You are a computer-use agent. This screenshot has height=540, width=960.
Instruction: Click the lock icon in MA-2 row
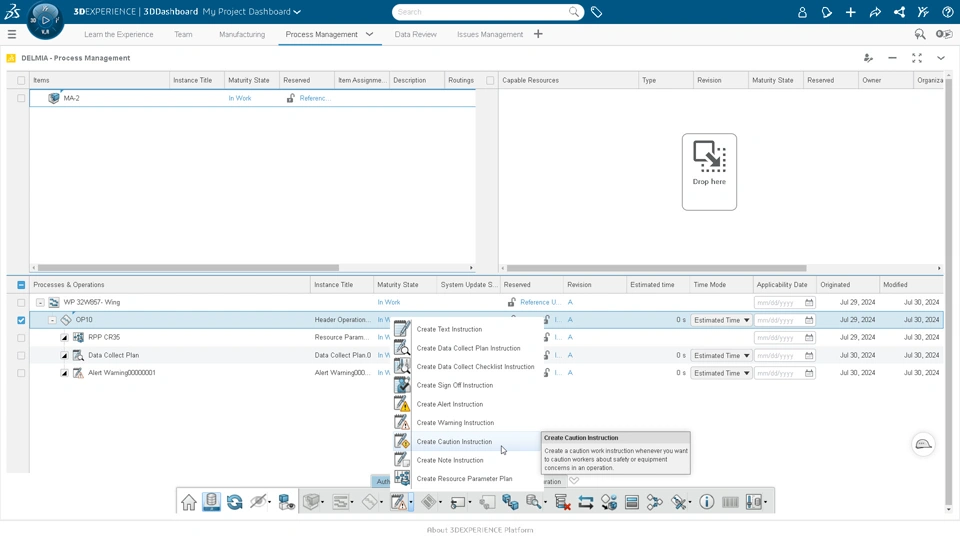pyautogui.click(x=291, y=98)
